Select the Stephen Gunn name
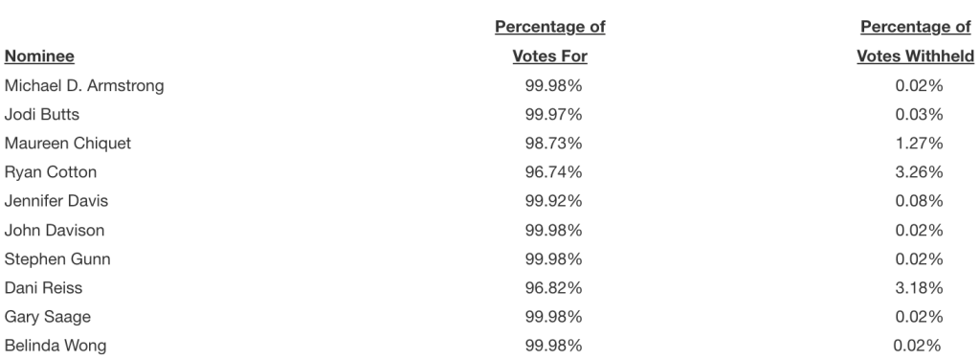The width and height of the screenshot is (980, 359). coord(57,258)
